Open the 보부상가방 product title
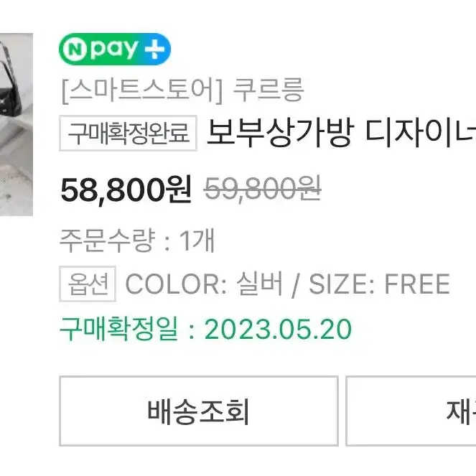The height and width of the screenshot is (476, 476). click(x=342, y=134)
